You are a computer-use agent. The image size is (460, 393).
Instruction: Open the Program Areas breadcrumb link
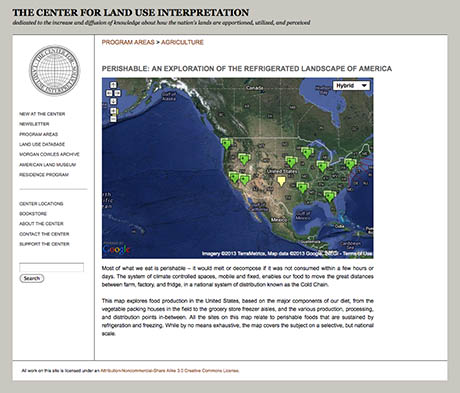tap(128, 42)
